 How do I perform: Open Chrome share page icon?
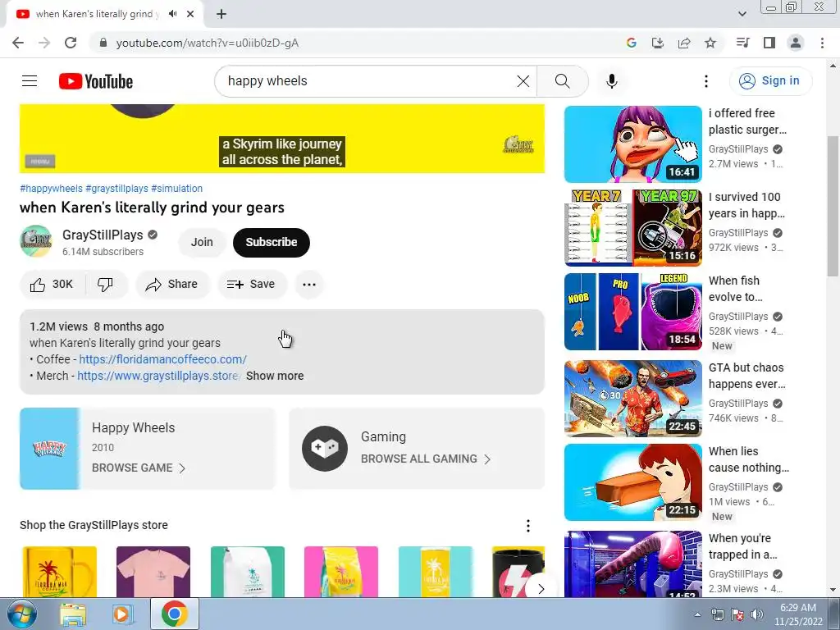684,43
